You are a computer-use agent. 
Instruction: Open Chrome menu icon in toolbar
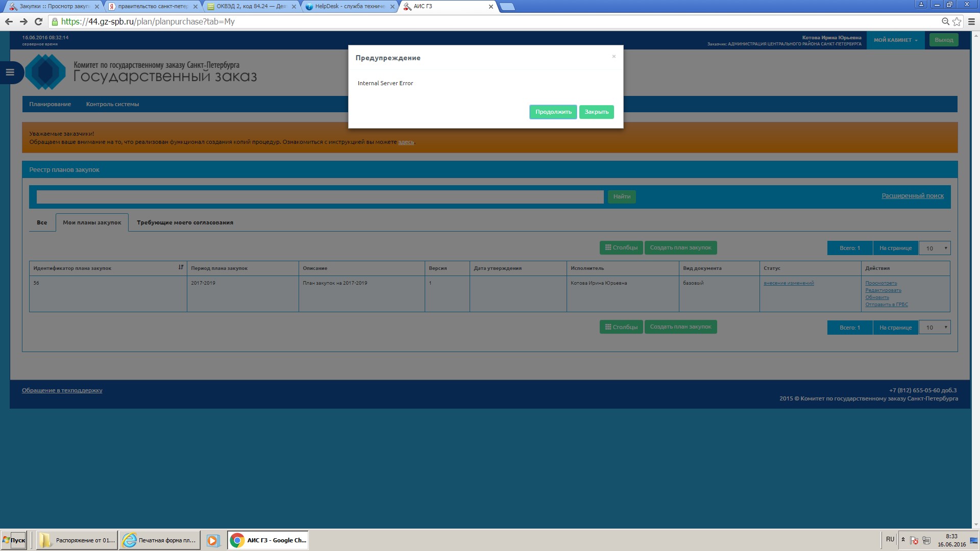[x=971, y=21]
